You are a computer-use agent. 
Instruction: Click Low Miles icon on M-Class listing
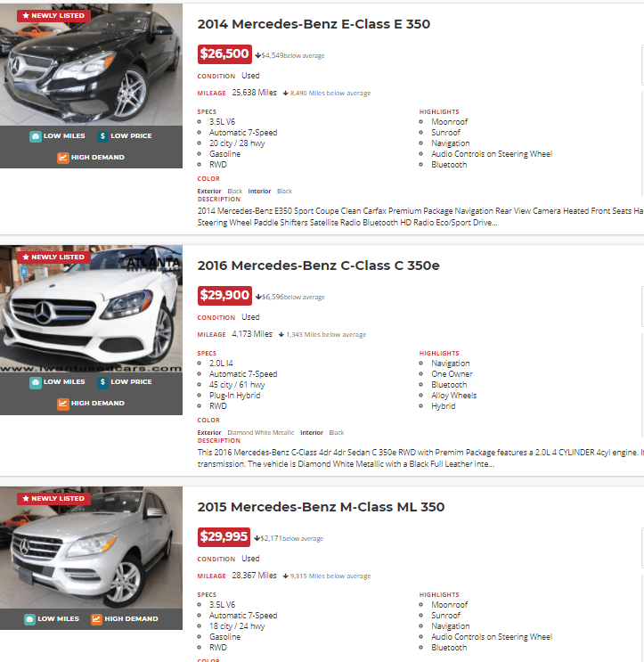point(29,619)
